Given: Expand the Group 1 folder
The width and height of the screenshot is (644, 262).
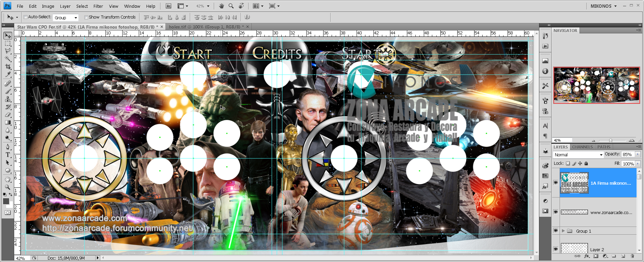Looking at the screenshot, I should pos(563,231).
